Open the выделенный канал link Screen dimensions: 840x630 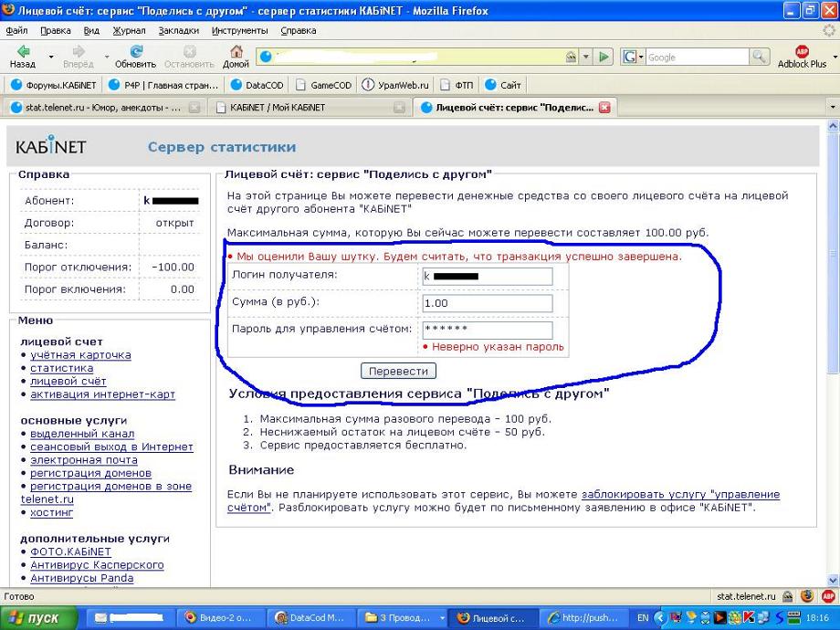coord(82,434)
